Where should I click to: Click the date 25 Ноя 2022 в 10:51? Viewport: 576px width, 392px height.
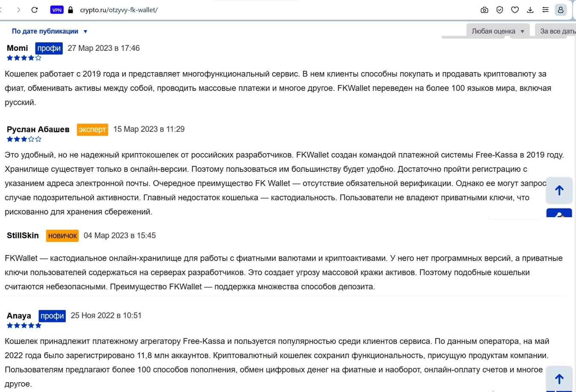tap(106, 316)
